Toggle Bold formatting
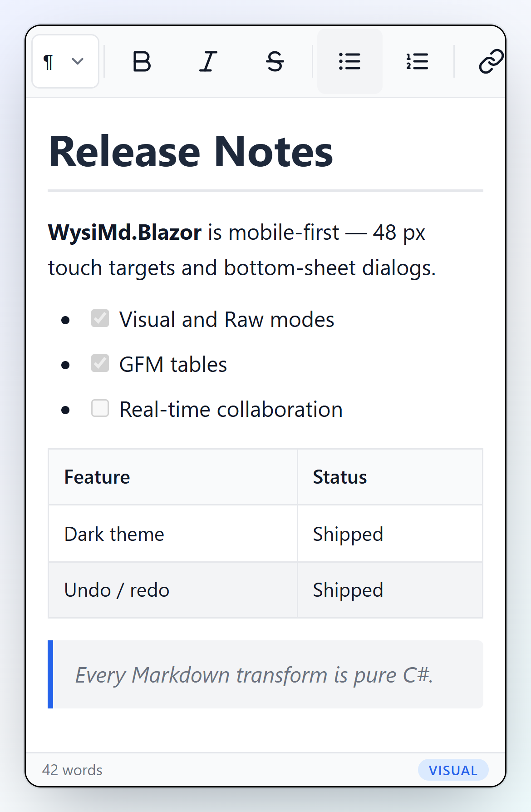531x812 pixels. 142,61
